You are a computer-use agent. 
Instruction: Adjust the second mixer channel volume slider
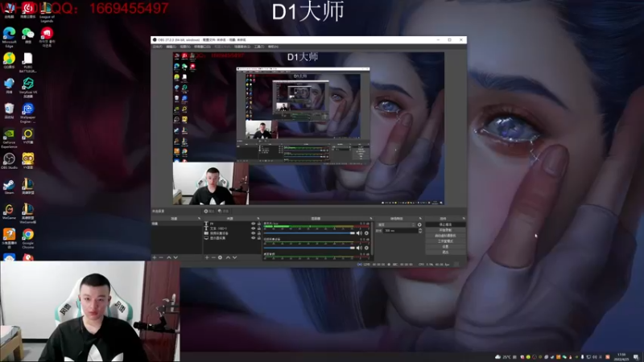click(309, 248)
